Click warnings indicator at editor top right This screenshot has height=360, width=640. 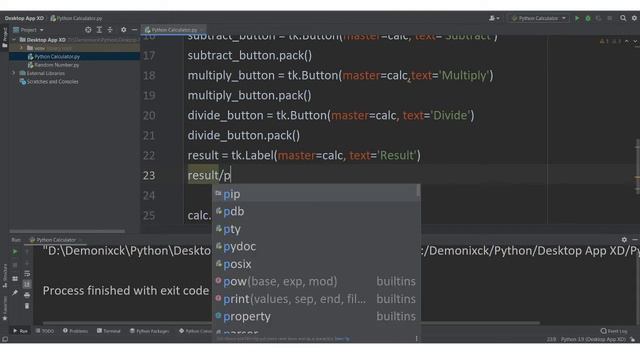(x=610, y=41)
